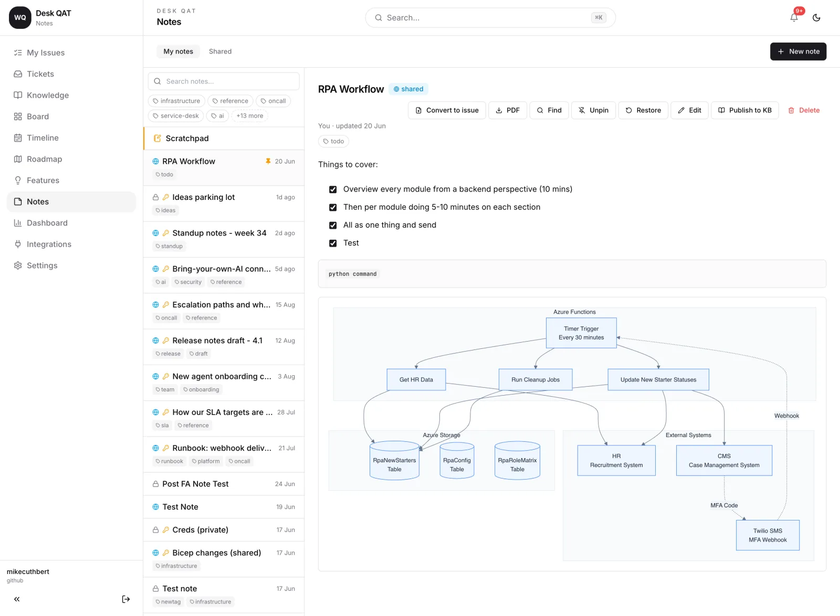Screen dimensions: 840x616
Task: Unpin the RPA Workflow note
Action: (593, 110)
